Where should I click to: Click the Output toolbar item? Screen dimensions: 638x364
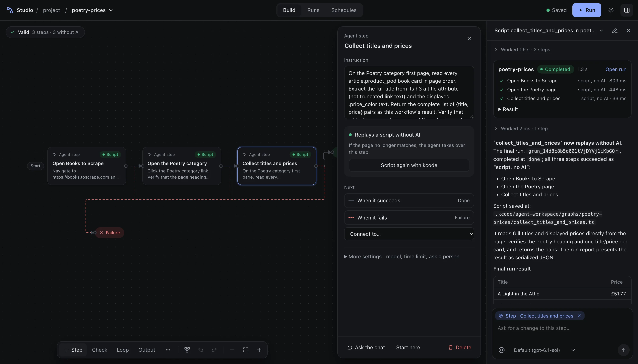[147, 350]
